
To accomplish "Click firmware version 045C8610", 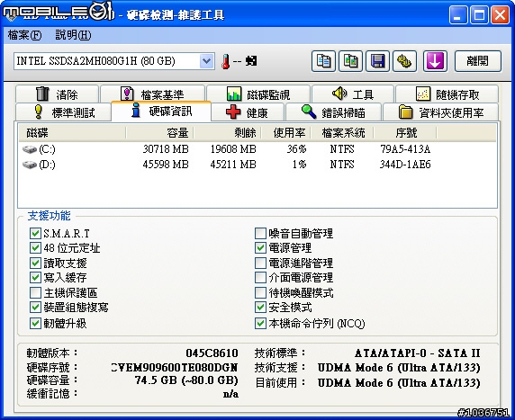I will [x=212, y=353].
